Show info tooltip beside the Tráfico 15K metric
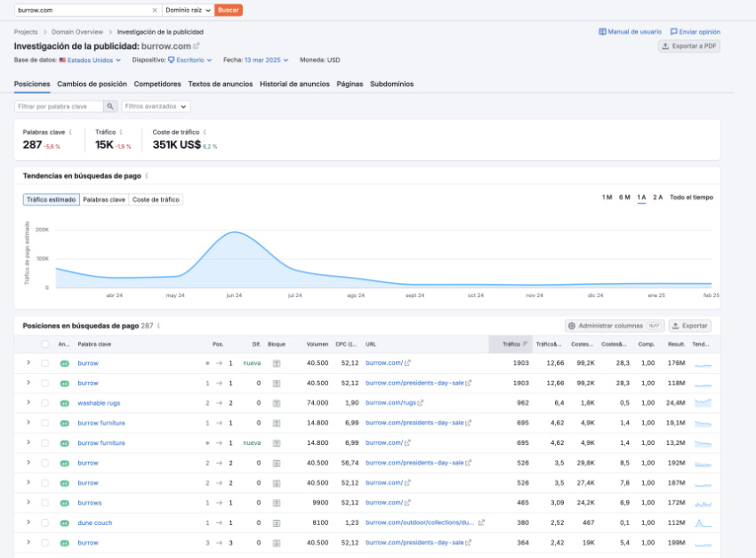756x558 pixels. (x=121, y=132)
